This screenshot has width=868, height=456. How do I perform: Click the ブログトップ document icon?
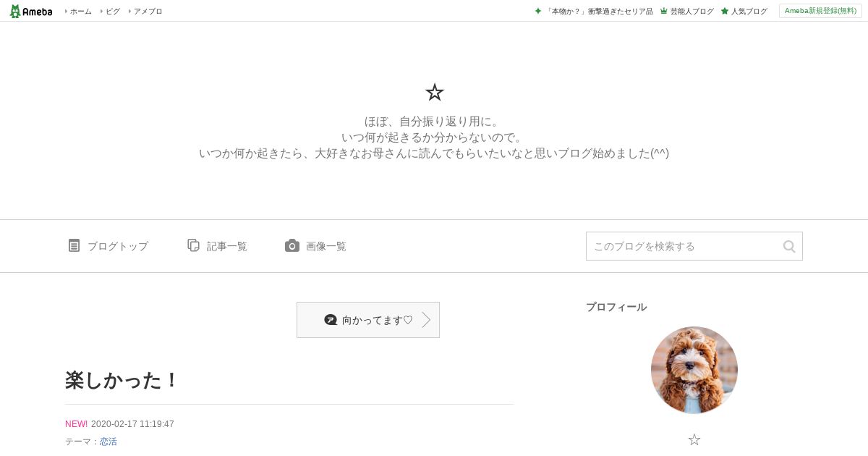pos(74,245)
